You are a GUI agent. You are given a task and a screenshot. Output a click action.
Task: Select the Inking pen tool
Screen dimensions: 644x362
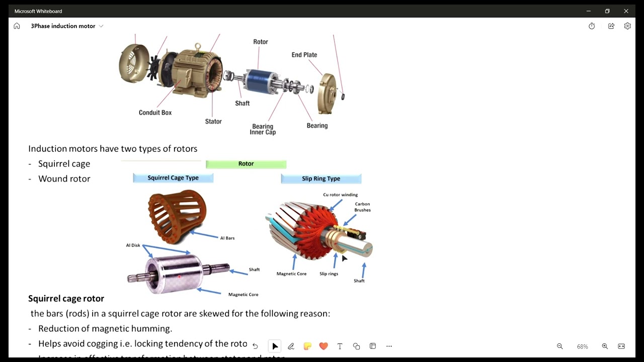point(291,346)
